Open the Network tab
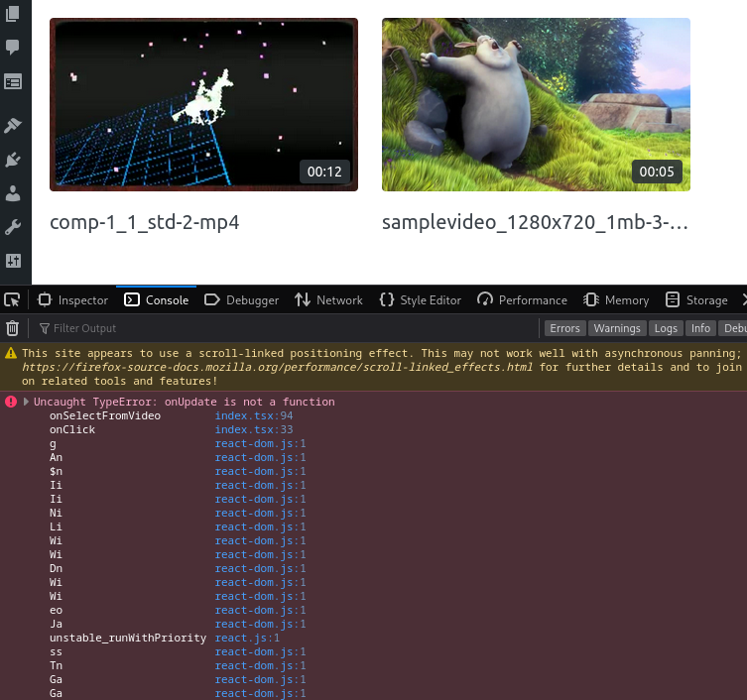Viewport: 747px width, 700px height. point(328,300)
